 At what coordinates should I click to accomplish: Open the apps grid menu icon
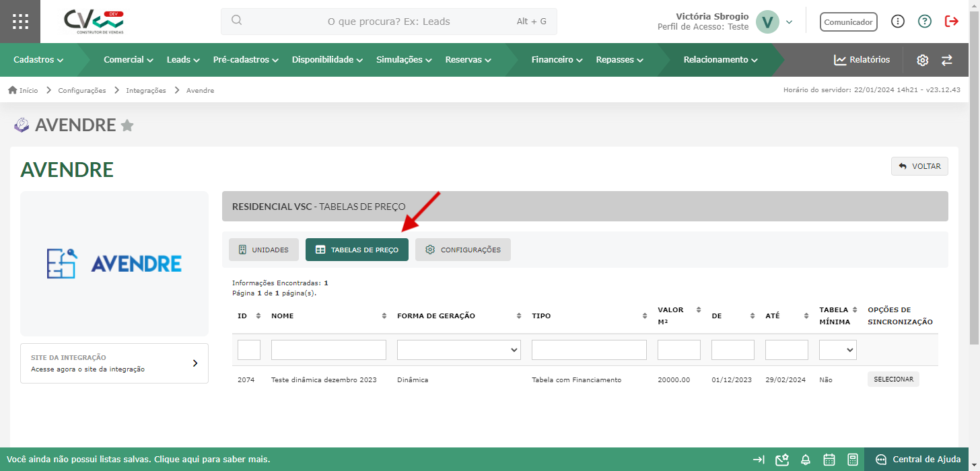point(20,22)
